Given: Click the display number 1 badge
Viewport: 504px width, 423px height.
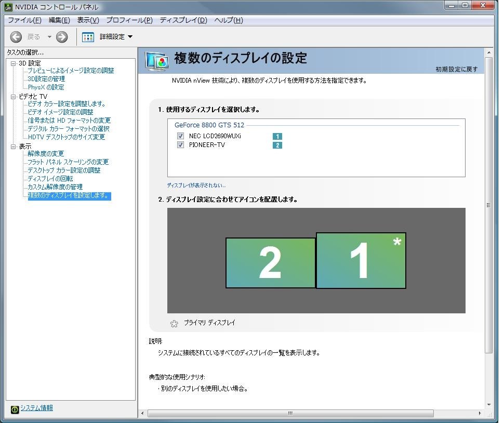Looking at the screenshot, I should click(x=277, y=136).
